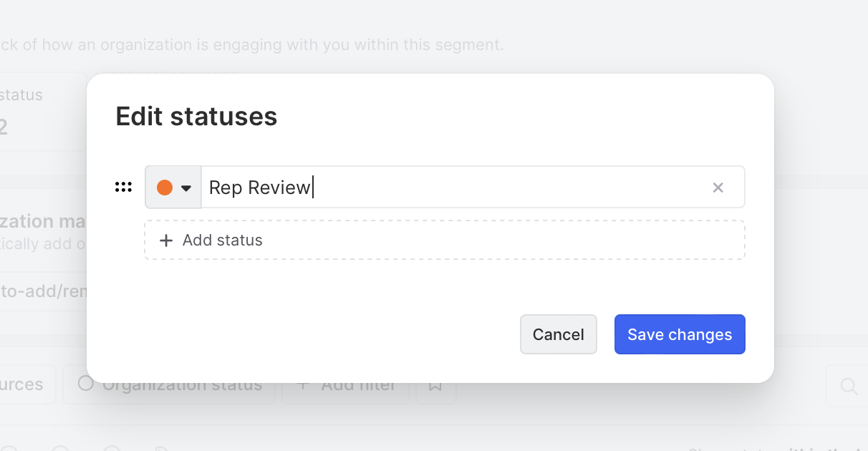Save changes to the statuses
Screen dimensions: 868x451
680,334
